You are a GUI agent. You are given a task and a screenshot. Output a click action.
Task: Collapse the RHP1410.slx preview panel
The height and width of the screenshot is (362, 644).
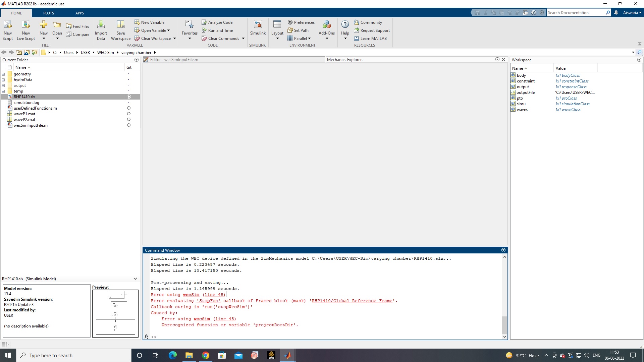pyautogui.click(x=135, y=279)
